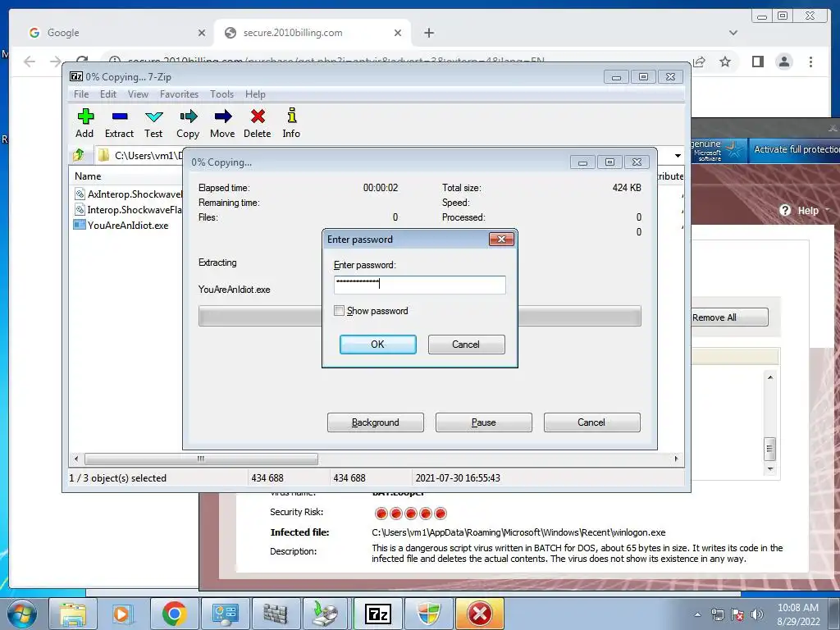Open the Favorites menu
This screenshot has width=840, height=630.
[x=180, y=94]
